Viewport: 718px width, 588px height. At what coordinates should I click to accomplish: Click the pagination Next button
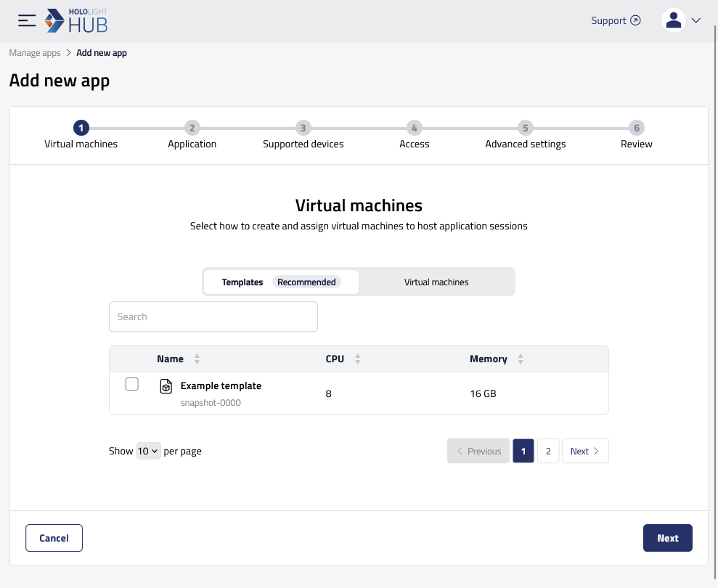[x=585, y=451]
